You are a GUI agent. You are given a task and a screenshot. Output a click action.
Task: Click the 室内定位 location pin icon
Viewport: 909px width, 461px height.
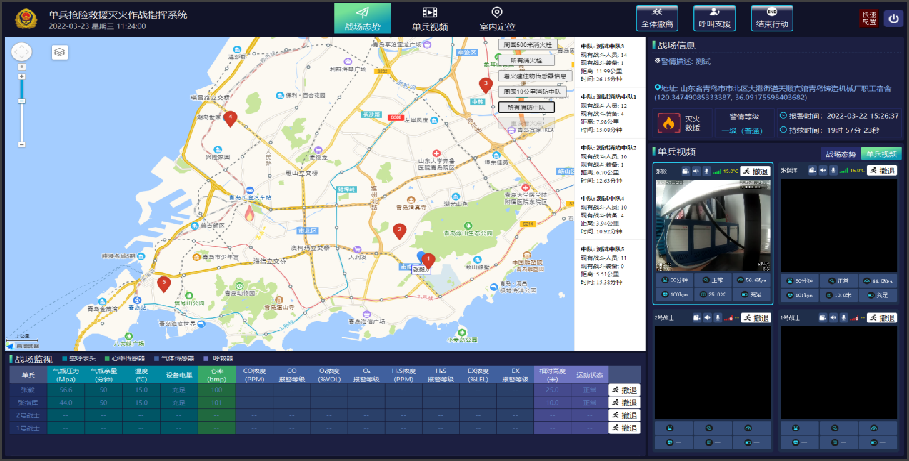(496, 12)
